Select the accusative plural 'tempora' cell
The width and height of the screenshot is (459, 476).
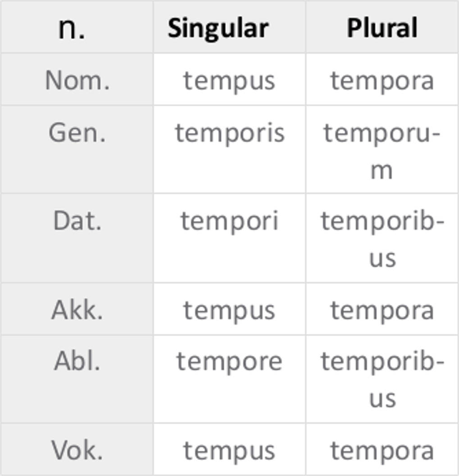point(382,310)
